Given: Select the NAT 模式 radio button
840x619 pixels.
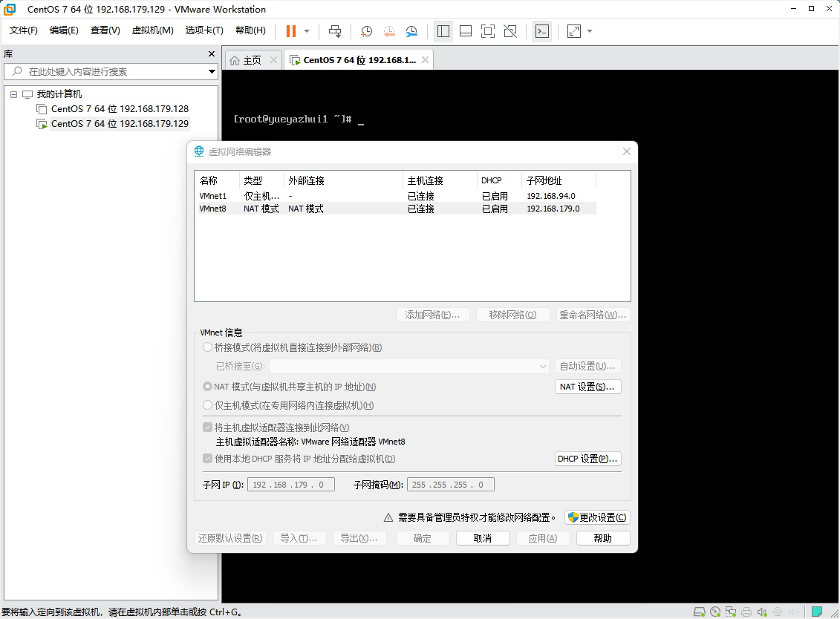Looking at the screenshot, I should (x=207, y=387).
